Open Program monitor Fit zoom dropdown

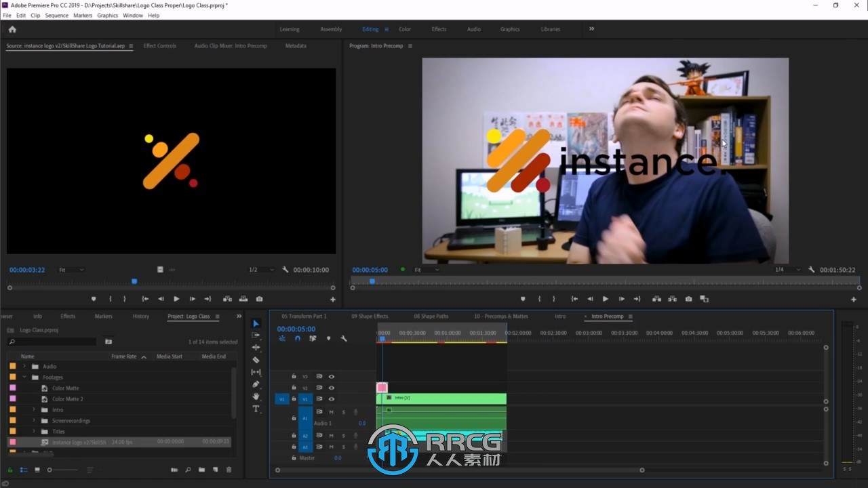426,270
